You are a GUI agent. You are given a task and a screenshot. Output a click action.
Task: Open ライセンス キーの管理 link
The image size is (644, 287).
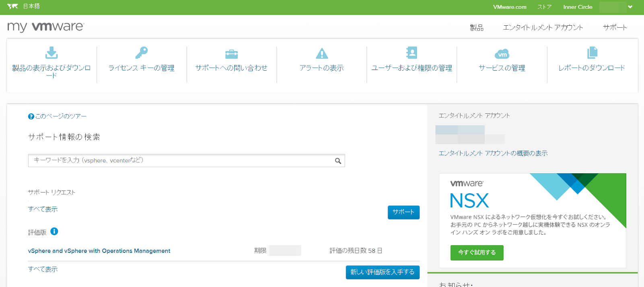(x=141, y=68)
